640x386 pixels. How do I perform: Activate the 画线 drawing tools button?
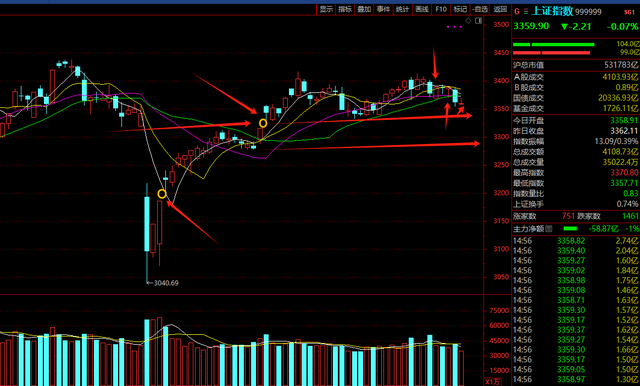422,9
